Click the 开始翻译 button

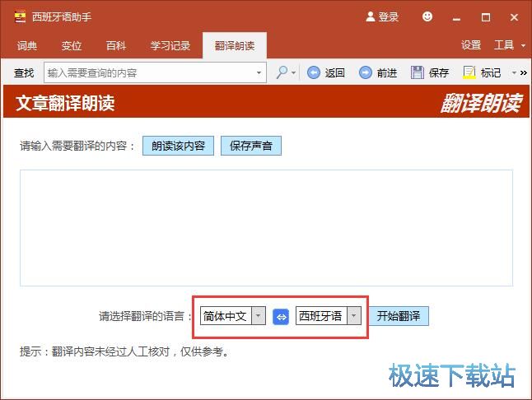(399, 316)
